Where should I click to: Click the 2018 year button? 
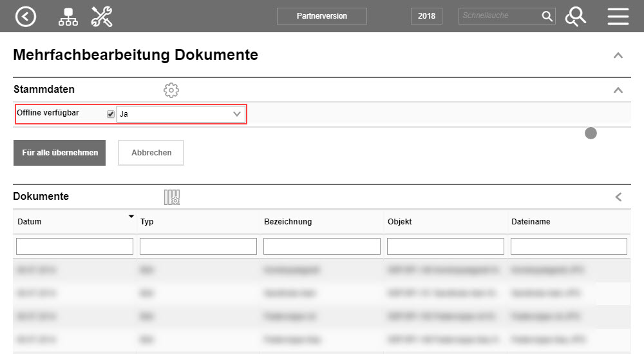pyautogui.click(x=426, y=16)
